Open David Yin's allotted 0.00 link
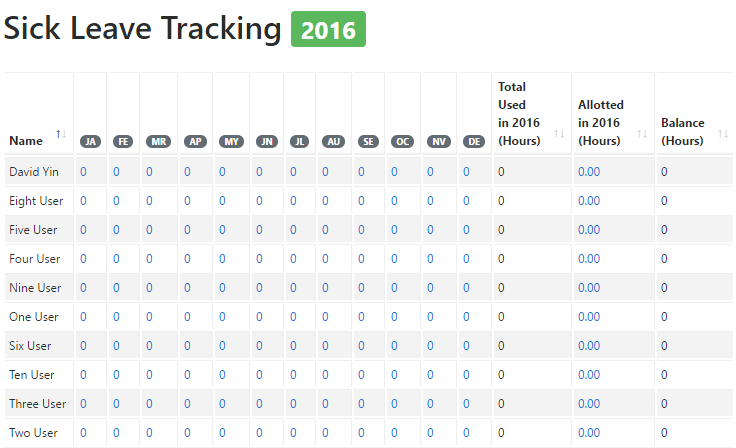The height and width of the screenshot is (448, 736). (x=589, y=172)
